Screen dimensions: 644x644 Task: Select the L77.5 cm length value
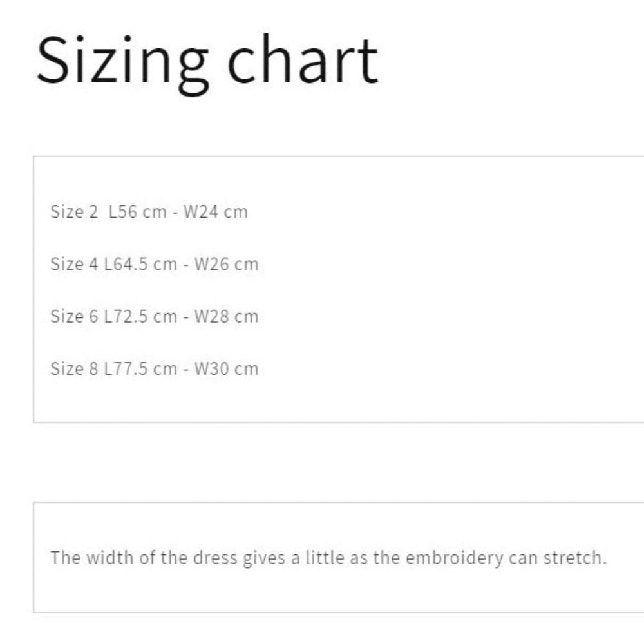coord(140,368)
